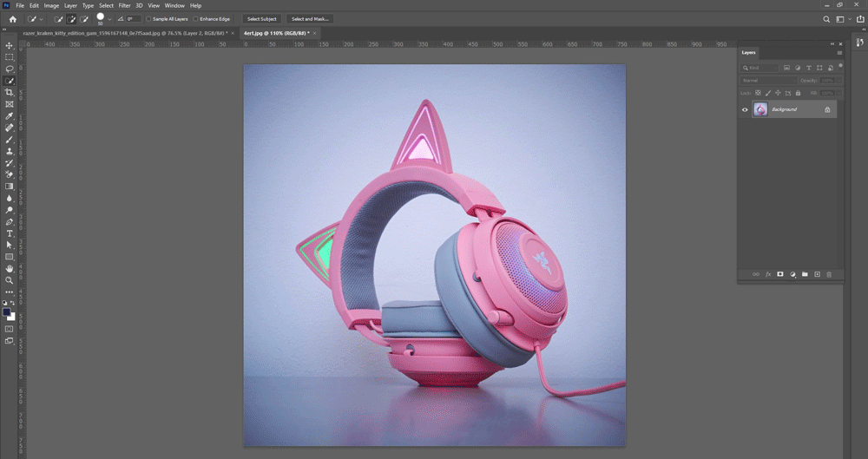The image size is (868, 459).
Task: Choose New Selection brush mode
Action: (58, 19)
